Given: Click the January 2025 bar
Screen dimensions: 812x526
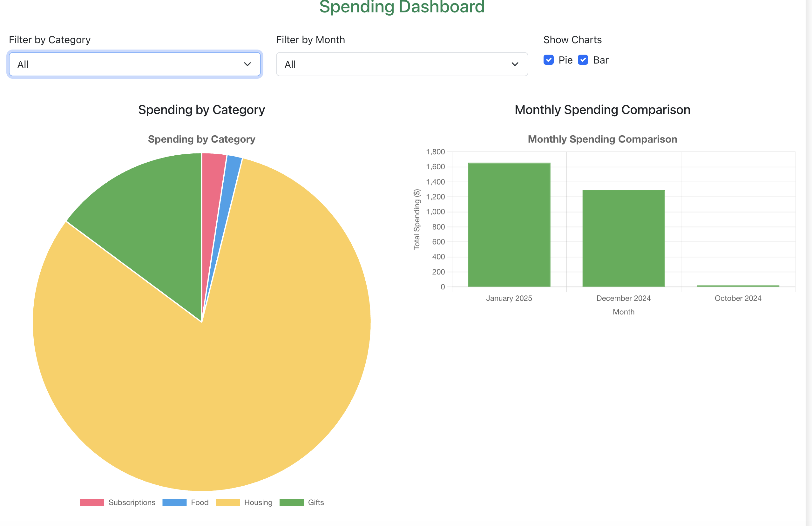Looking at the screenshot, I should tap(509, 225).
